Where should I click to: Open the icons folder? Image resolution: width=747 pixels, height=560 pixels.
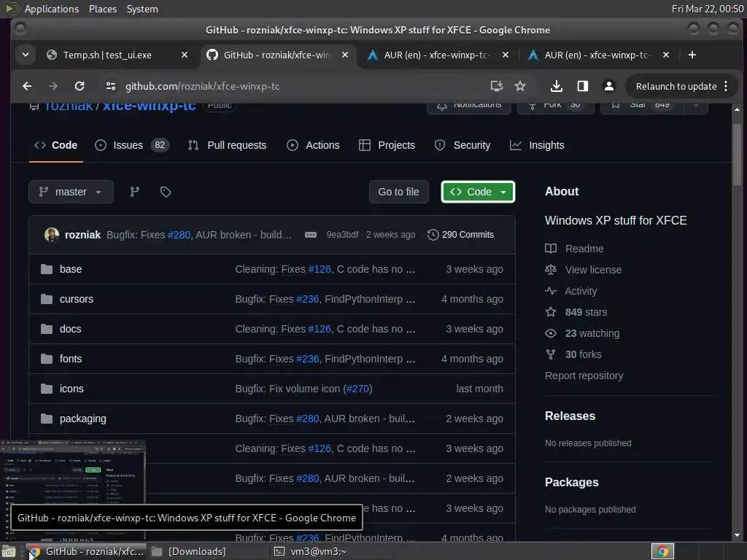click(71, 389)
